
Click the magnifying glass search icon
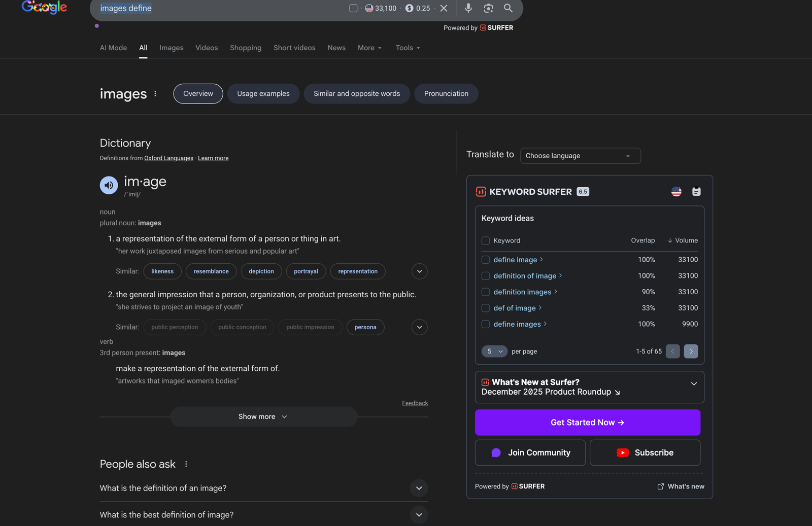pos(508,8)
